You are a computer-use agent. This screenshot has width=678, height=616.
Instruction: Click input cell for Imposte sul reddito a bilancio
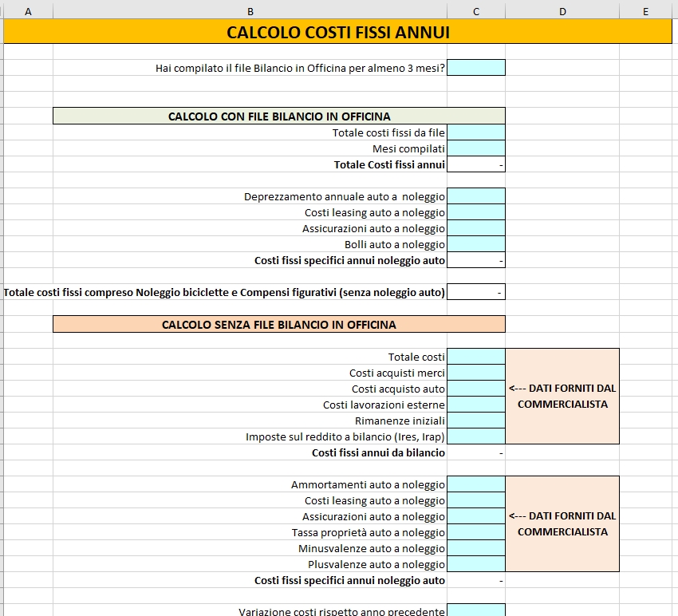tap(476, 436)
